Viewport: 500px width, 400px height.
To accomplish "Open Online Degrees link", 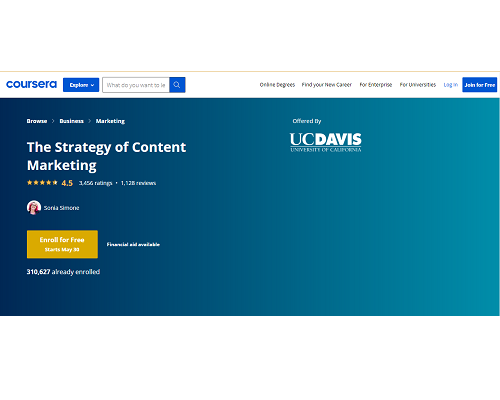I will [x=277, y=85].
